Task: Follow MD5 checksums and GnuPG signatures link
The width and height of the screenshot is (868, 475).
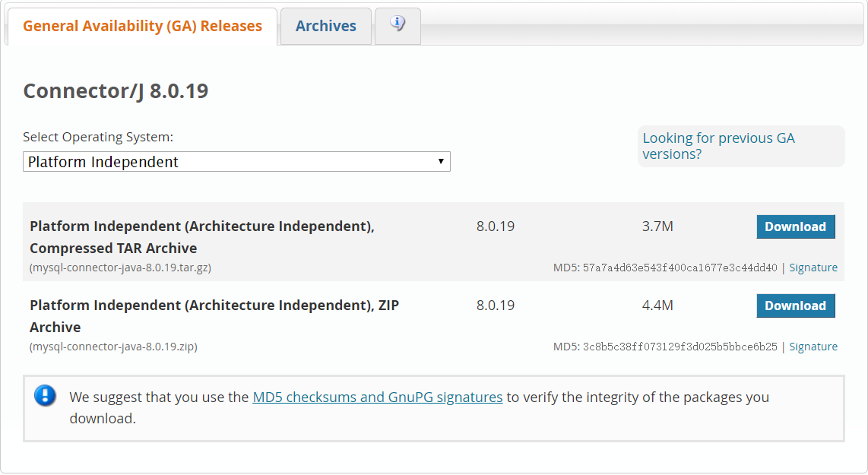Action: (x=378, y=397)
